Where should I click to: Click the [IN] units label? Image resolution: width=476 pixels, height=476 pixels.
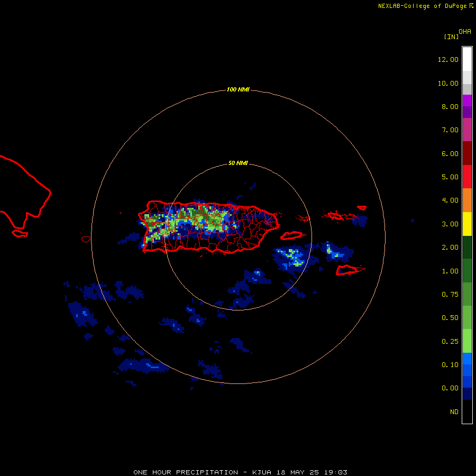click(451, 36)
